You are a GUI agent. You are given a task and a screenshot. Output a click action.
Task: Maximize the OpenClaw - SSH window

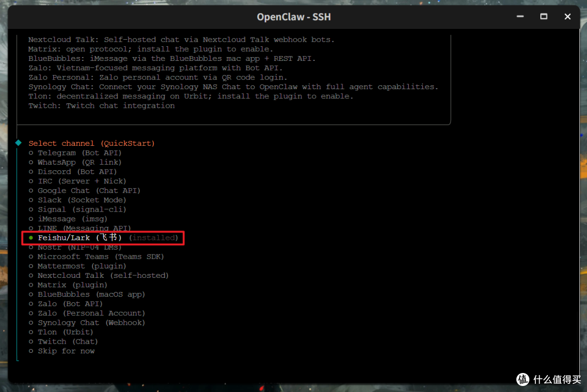(x=544, y=16)
